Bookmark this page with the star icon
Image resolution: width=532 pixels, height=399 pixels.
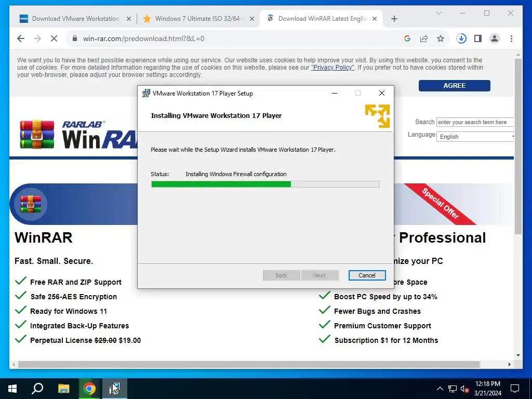pos(441,38)
